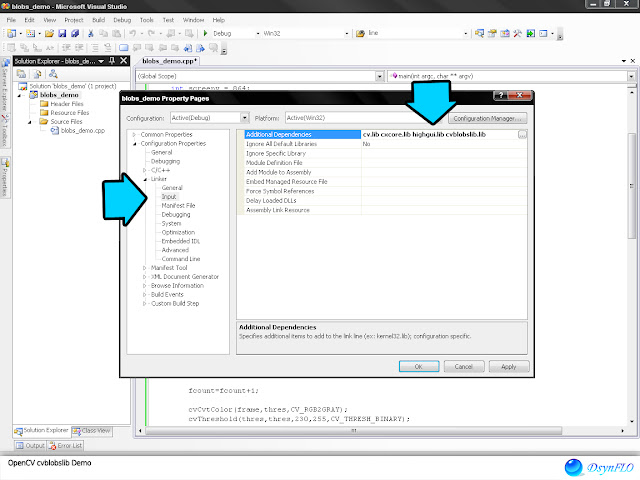The width and height of the screenshot is (640, 480).
Task: Collapse the Linker tree node
Action: (x=145, y=179)
